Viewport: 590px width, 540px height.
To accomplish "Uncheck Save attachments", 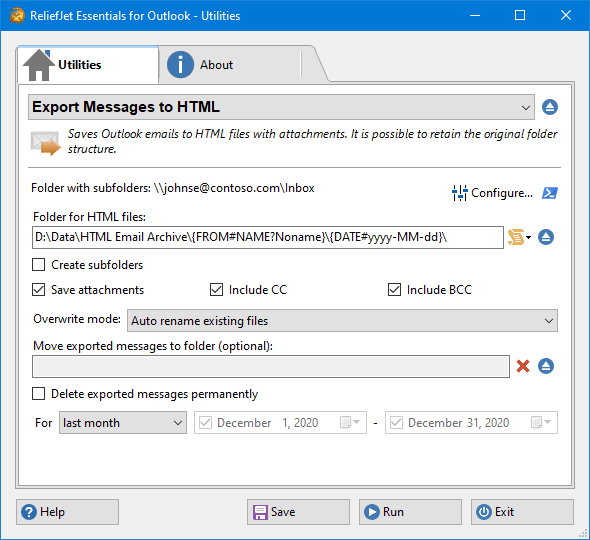I will pos(38,290).
